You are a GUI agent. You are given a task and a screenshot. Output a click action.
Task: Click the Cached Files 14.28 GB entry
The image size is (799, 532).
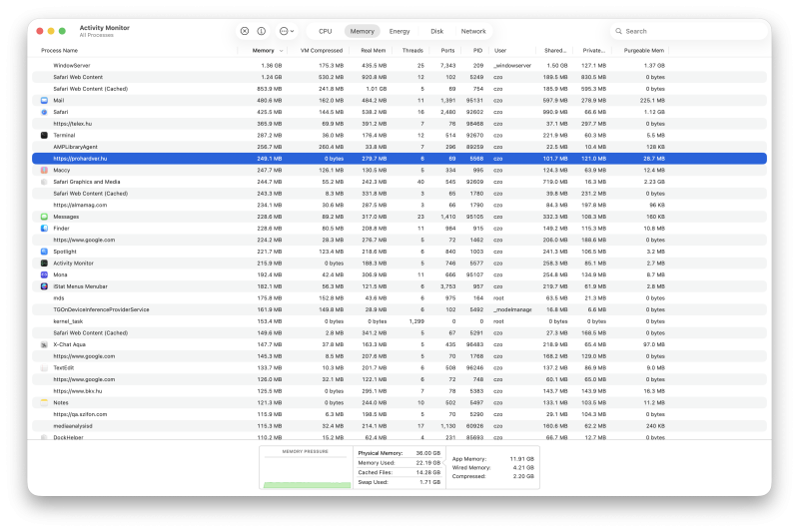pos(399,472)
